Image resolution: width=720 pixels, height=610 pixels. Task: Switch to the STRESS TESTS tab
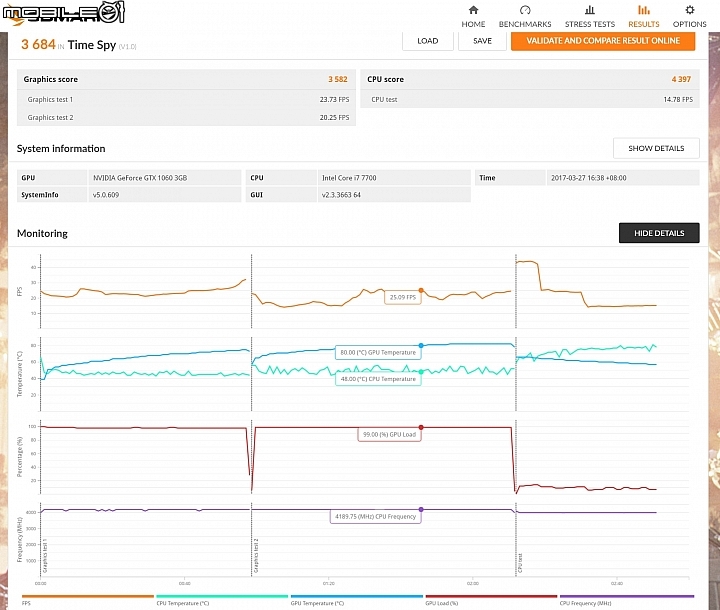tap(590, 17)
